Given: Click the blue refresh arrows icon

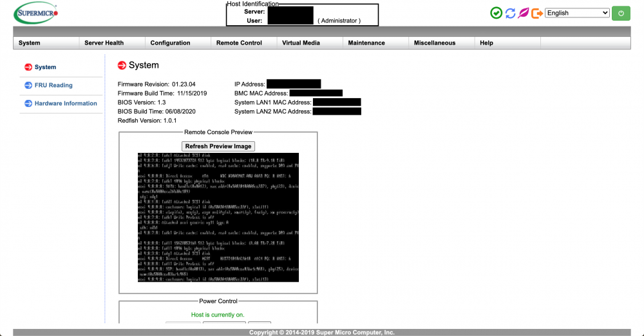Looking at the screenshot, I should pyautogui.click(x=510, y=13).
